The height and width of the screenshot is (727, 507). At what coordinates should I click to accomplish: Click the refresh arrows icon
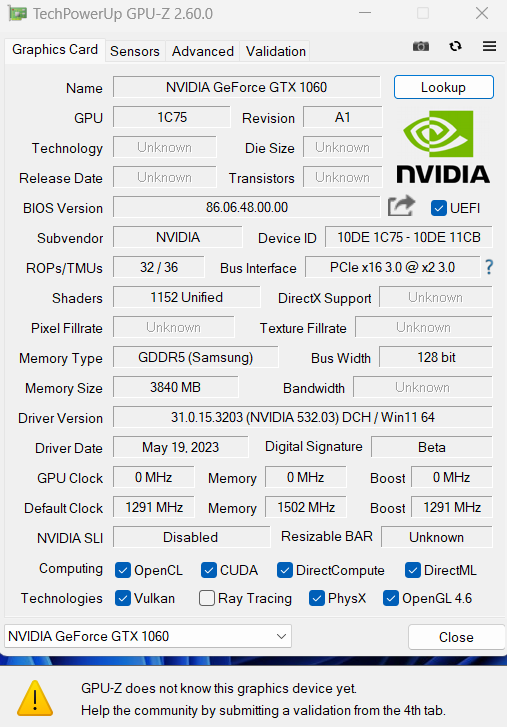[455, 46]
